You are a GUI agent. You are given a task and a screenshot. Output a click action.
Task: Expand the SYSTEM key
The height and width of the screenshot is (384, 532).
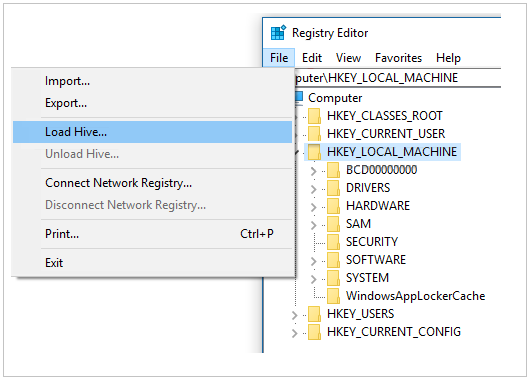(x=314, y=279)
